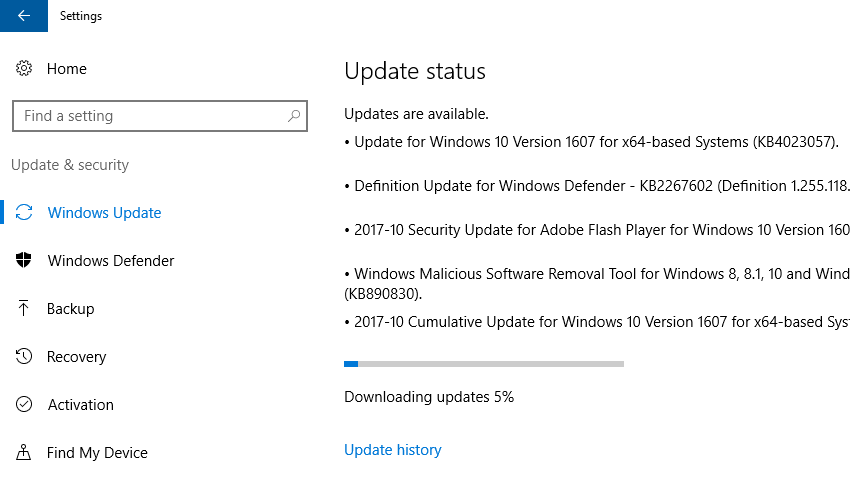
Task: Click the Activation checkmark circle icon
Action: click(x=24, y=405)
